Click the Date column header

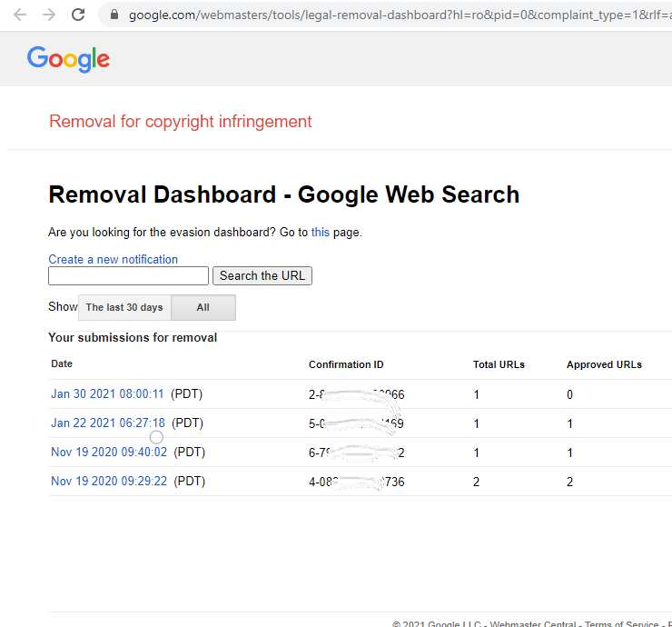(x=62, y=363)
